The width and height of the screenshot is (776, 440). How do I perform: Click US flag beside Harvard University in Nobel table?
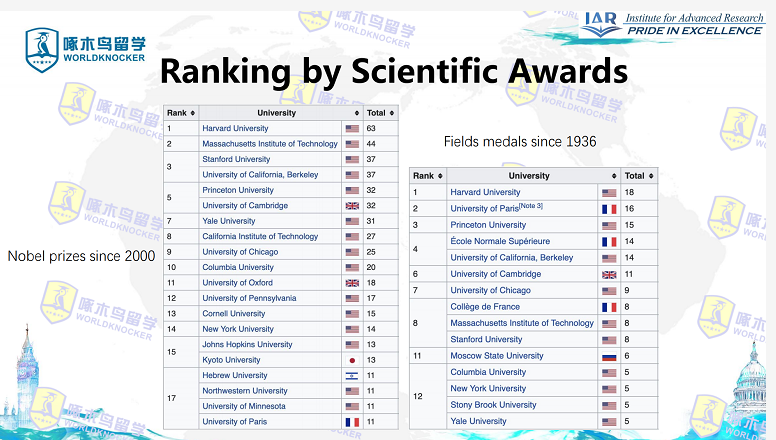coord(352,129)
